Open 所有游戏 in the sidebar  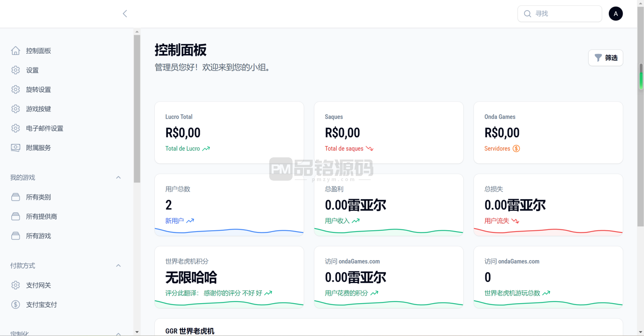[x=38, y=236]
